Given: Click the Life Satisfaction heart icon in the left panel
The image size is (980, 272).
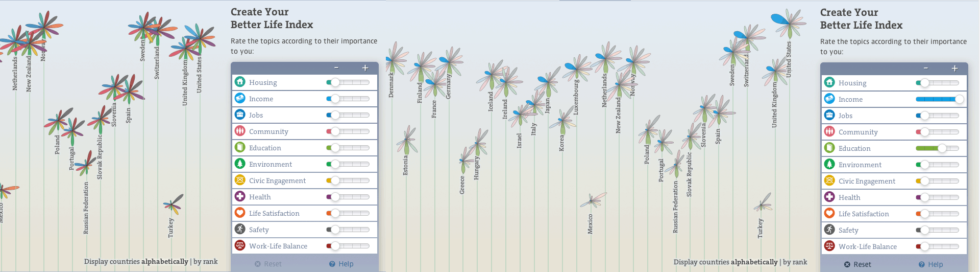Looking at the screenshot, I should coord(240,213).
